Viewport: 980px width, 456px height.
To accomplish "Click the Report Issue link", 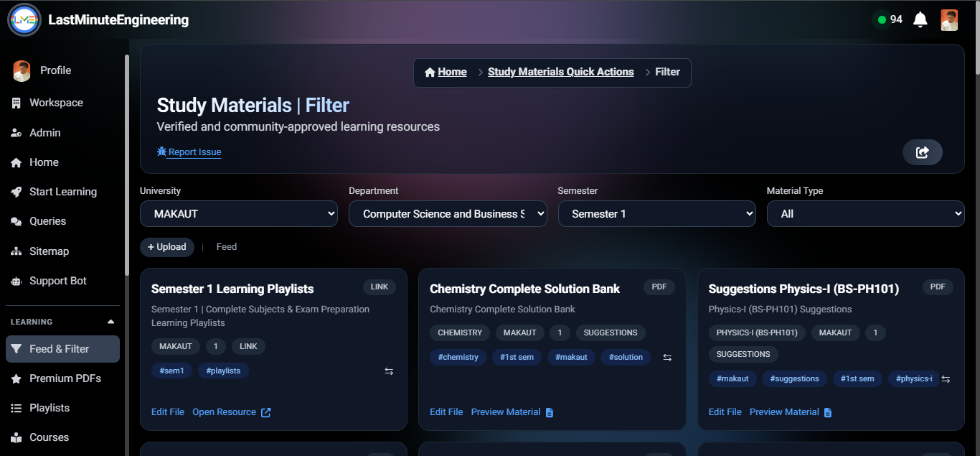I will (194, 152).
